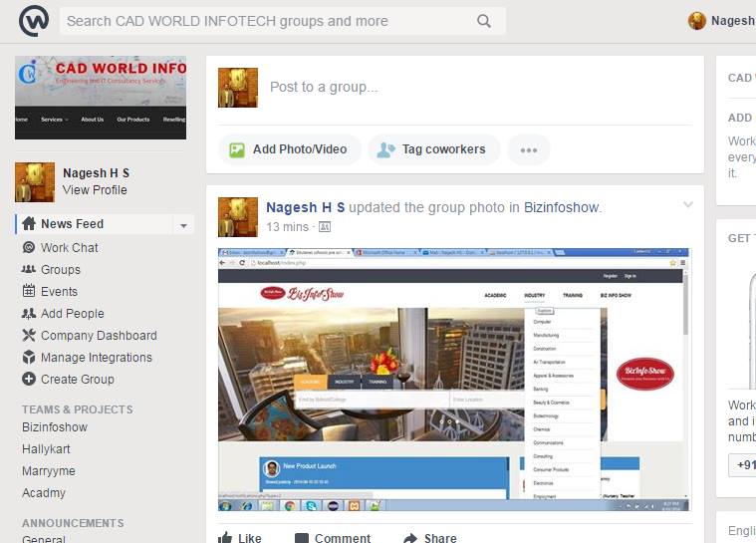
Task: Open the Bizinfoshow group photo thumbnail
Action: [454, 379]
